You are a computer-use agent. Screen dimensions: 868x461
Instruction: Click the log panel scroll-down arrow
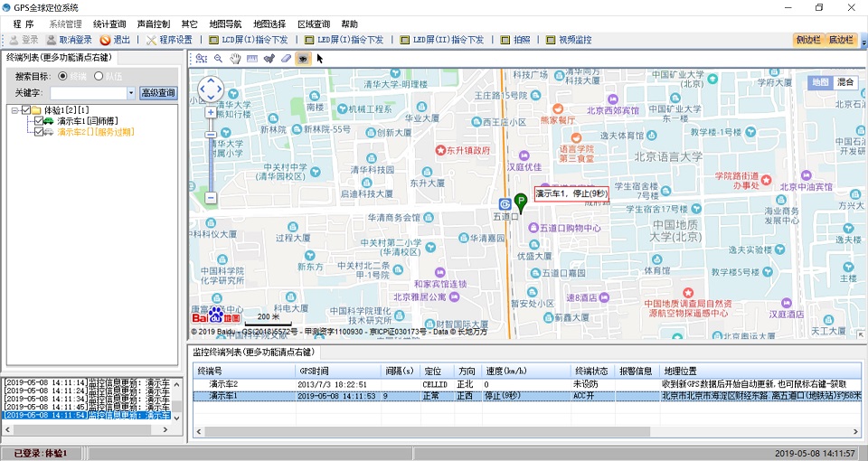pos(177,418)
